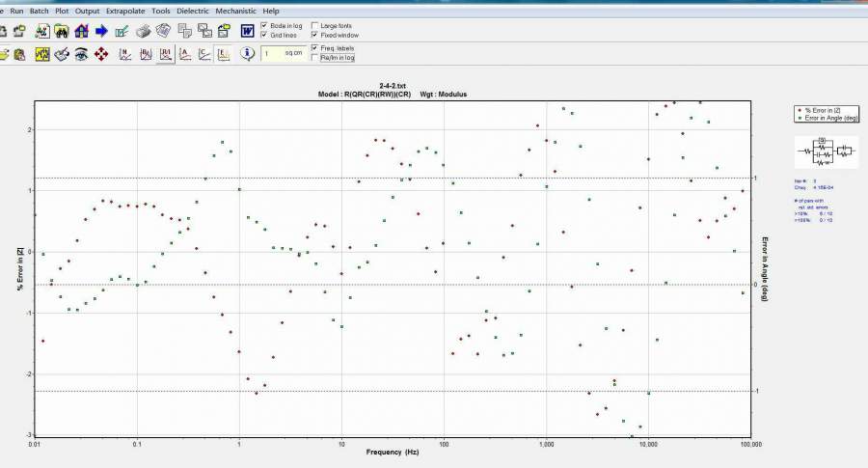Click the overlapping windows arrangement icon
Screen dimensions: 868x468
coord(204,31)
